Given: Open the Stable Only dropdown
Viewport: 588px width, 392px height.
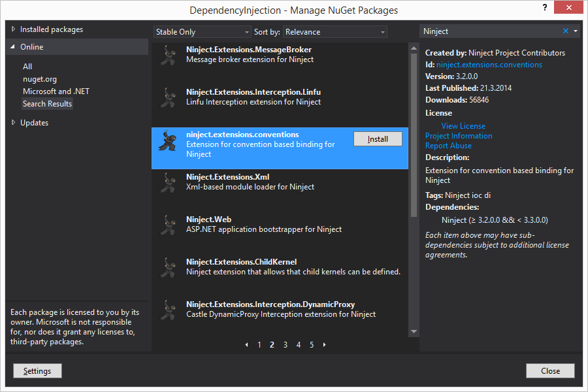Looking at the screenshot, I should coord(202,32).
